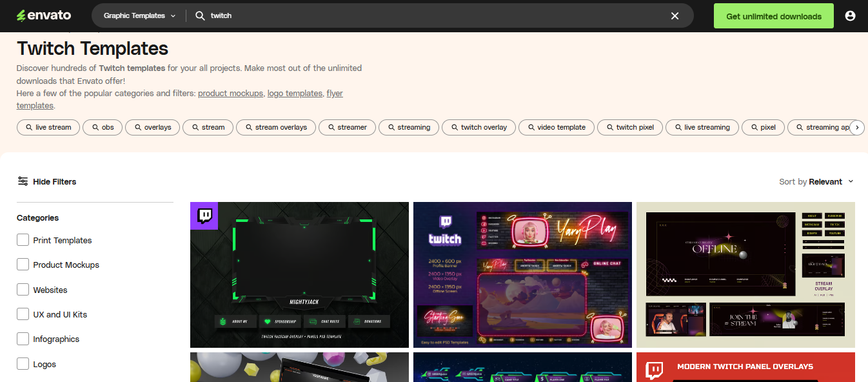Open the Envato logo home link
The width and height of the screenshot is (868, 382).
click(x=44, y=15)
